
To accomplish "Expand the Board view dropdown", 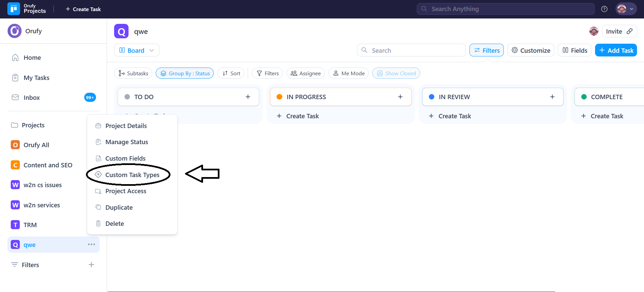I will pyautogui.click(x=137, y=50).
